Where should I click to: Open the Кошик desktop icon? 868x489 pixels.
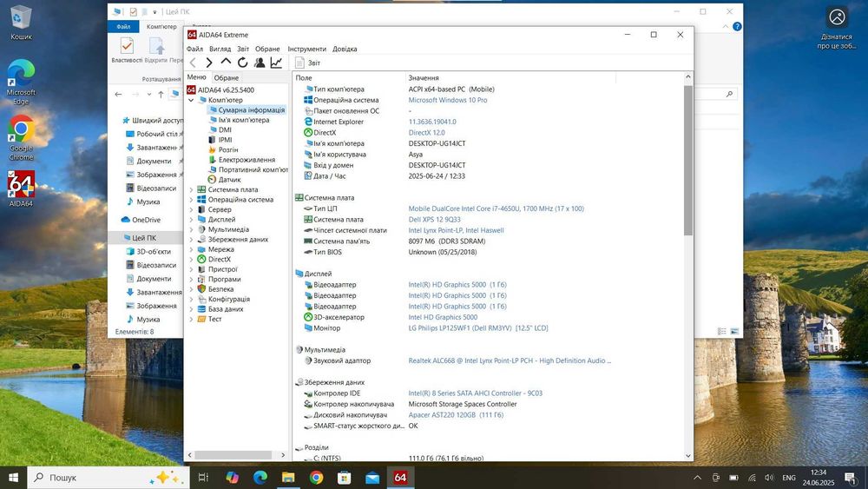21,23
